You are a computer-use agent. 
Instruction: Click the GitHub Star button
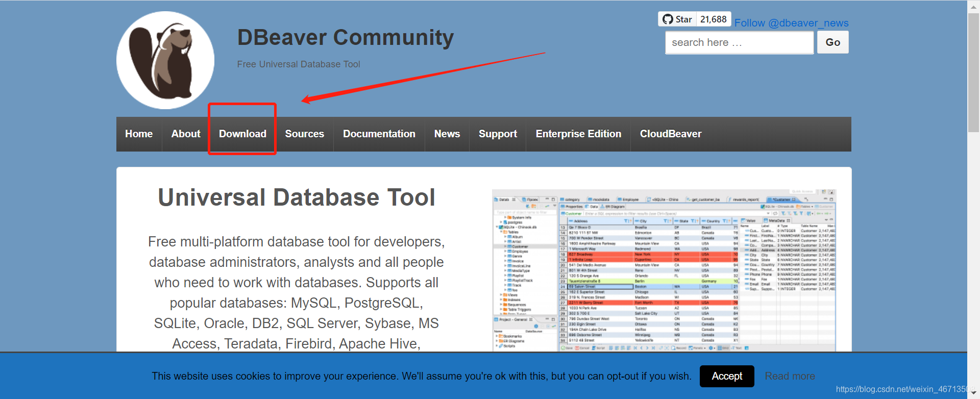[x=677, y=19]
